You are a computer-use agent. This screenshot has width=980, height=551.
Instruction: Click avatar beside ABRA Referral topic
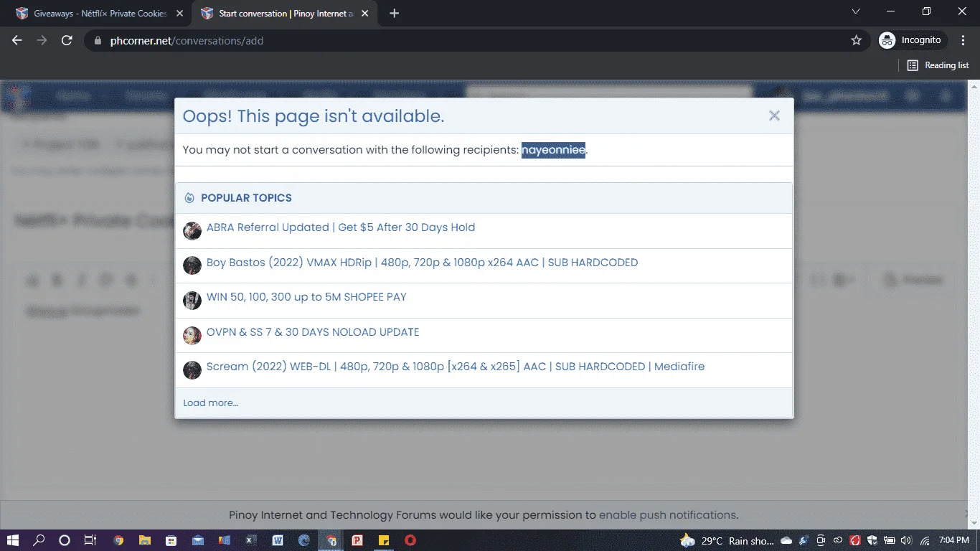click(x=192, y=230)
